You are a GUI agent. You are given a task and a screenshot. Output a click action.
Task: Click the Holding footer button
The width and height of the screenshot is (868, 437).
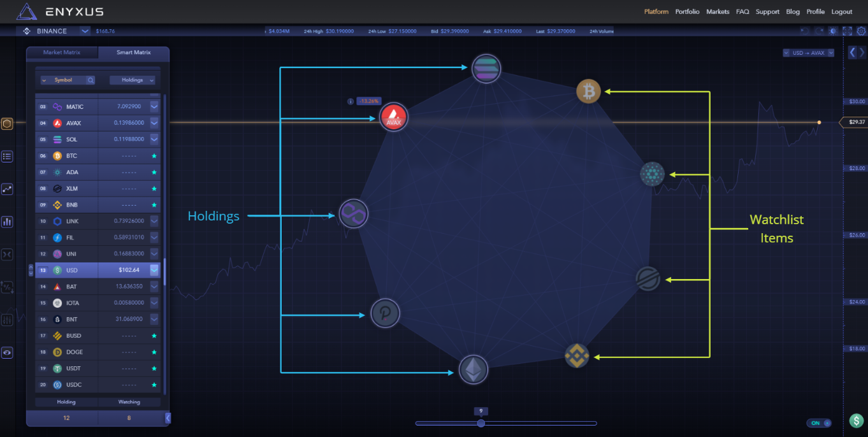66,402
